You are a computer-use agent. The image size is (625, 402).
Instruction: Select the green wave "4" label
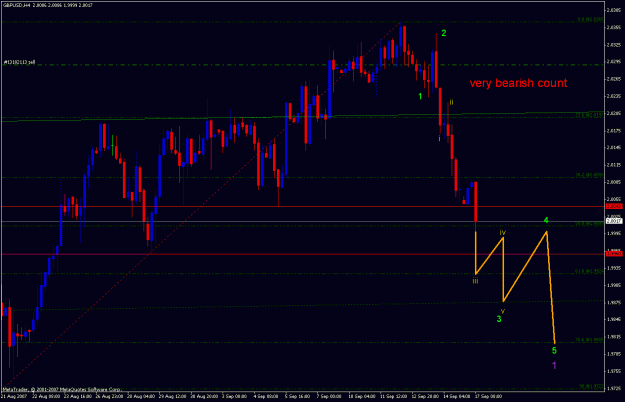pyautogui.click(x=546, y=220)
